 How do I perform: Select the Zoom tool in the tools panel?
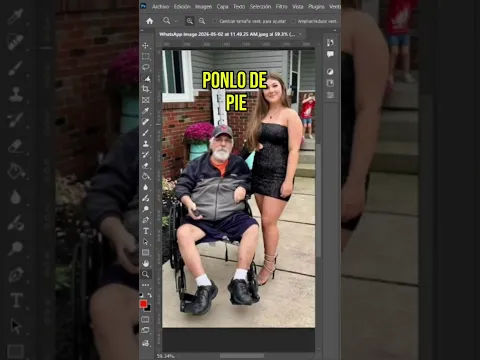[146, 274]
